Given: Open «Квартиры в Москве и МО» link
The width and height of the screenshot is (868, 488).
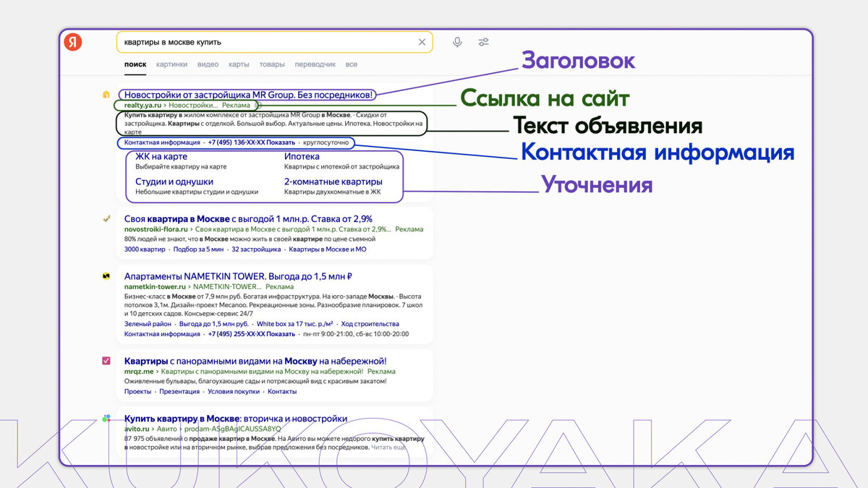Looking at the screenshot, I should (x=328, y=249).
